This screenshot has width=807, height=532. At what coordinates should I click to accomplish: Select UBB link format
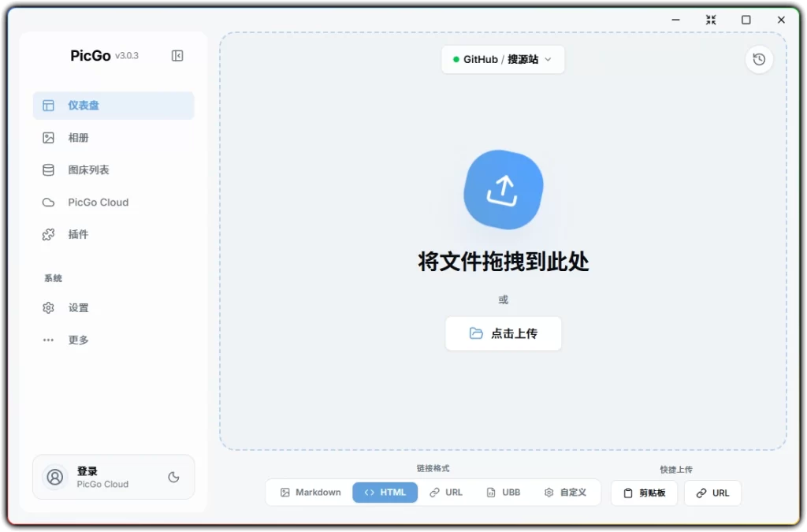click(504, 493)
